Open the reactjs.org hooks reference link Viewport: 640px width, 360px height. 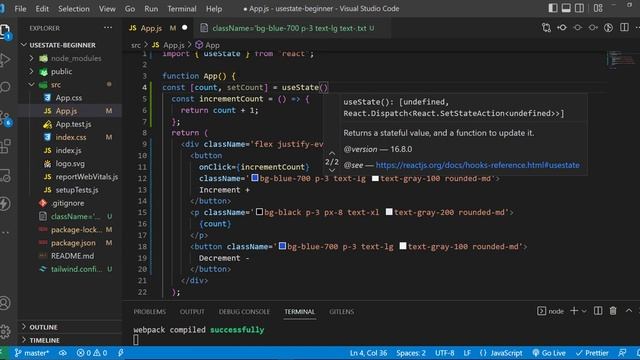coord(477,165)
